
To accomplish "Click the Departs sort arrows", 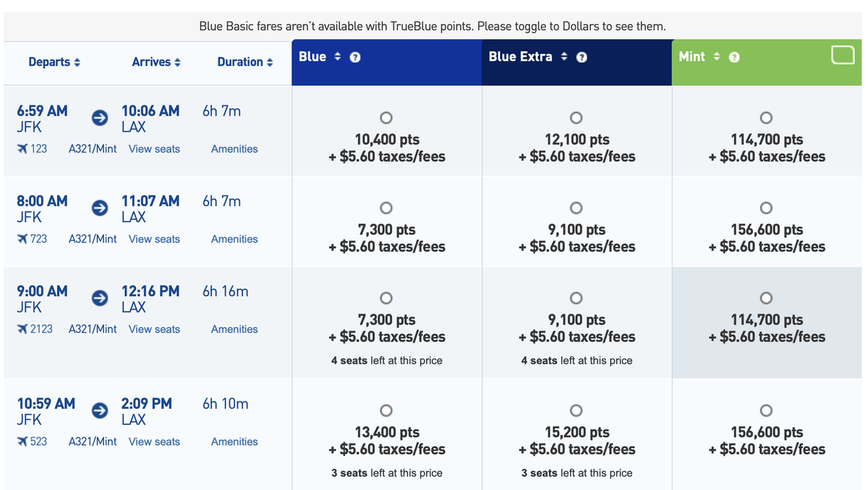I will coord(78,62).
